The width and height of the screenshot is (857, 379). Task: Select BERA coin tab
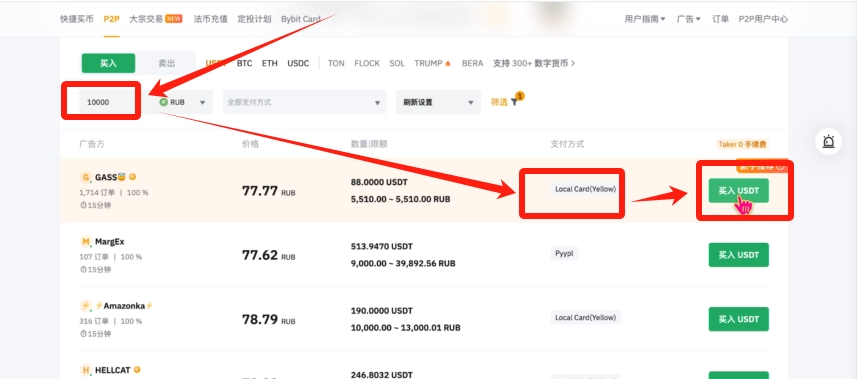point(472,63)
